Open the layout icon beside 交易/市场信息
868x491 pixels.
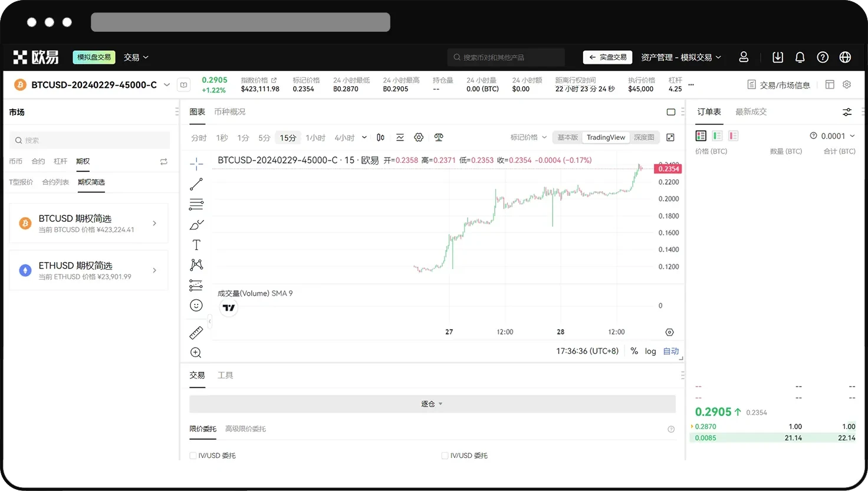point(830,84)
